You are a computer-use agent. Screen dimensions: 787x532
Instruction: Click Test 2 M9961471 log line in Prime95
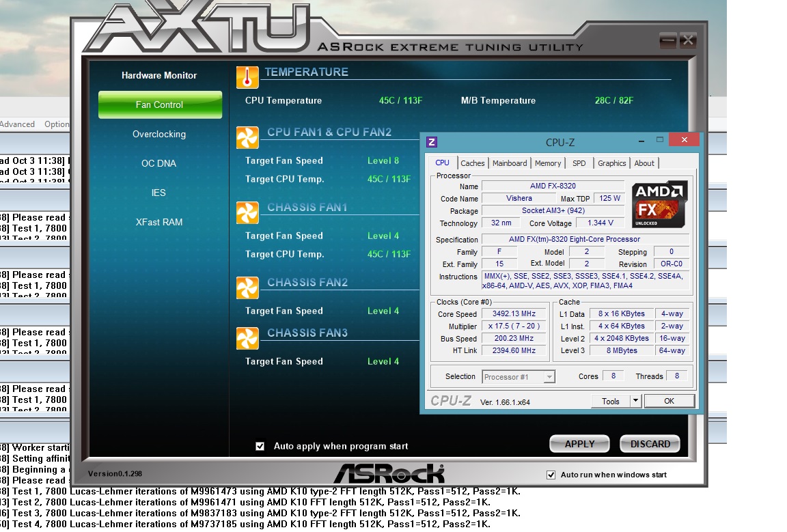click(x=245, y=503)
